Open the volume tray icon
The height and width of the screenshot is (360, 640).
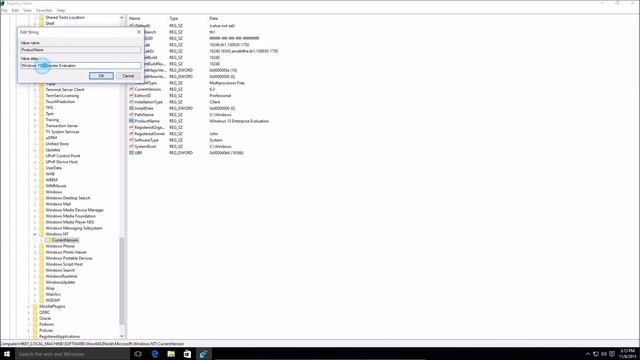click(x=604, y=354)
